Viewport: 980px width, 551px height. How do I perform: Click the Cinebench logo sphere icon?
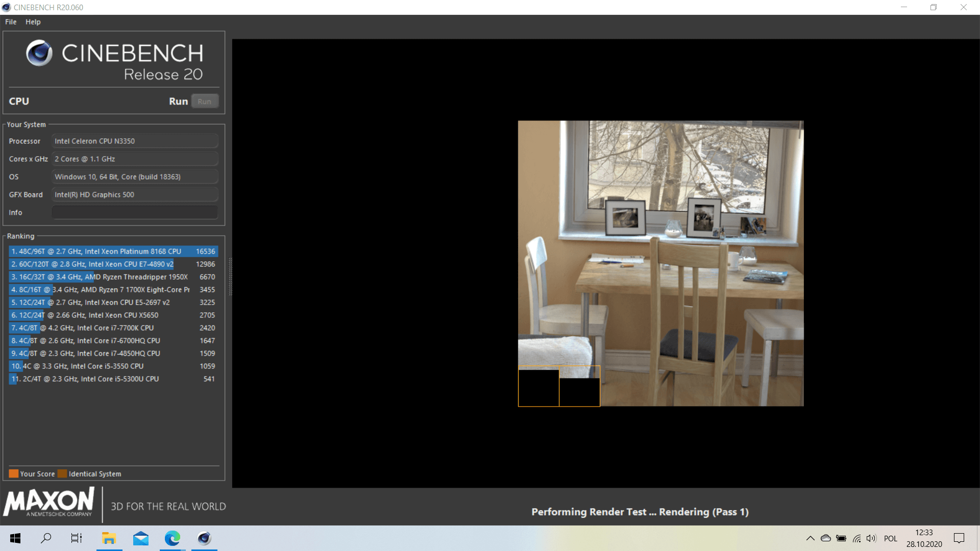pos(39,53)
